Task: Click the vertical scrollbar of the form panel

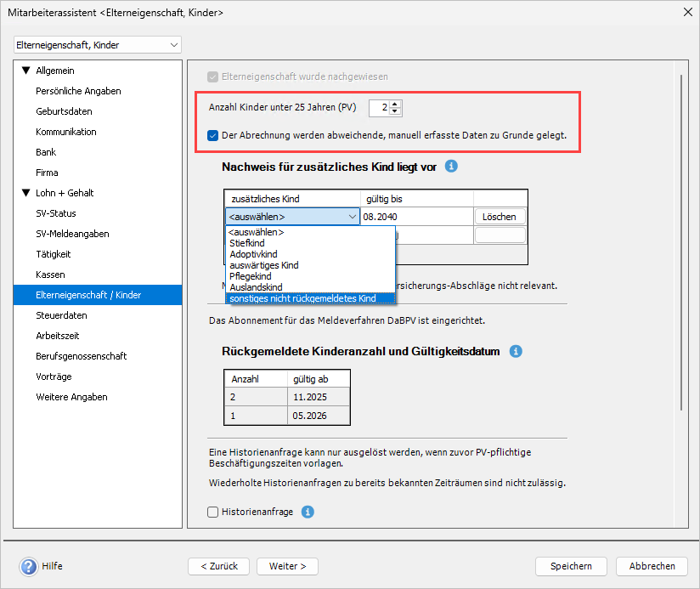Action: pos(681,255)
